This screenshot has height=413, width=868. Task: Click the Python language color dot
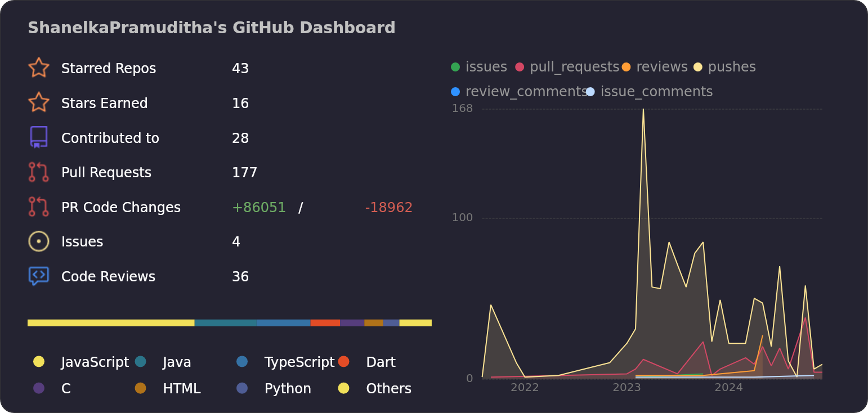(242, 388)
